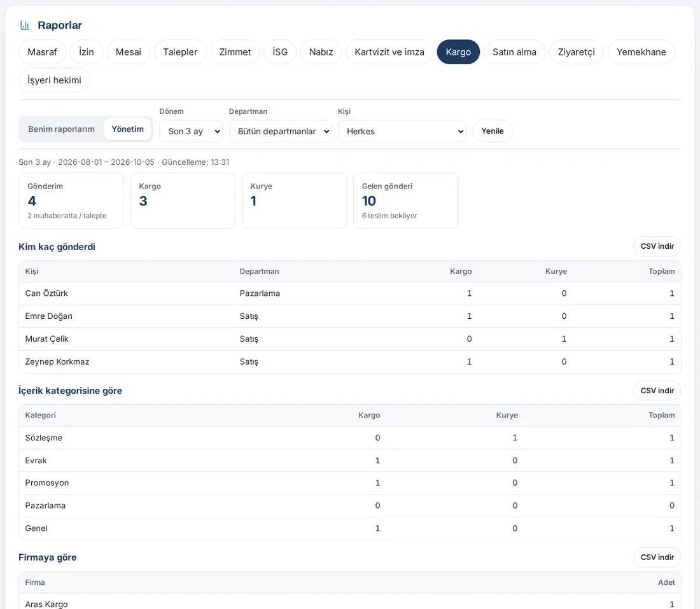The height and width of the screenshot is (609, 700).
Task: Click the Promosyon category row
Action: (x=350, y=482)
